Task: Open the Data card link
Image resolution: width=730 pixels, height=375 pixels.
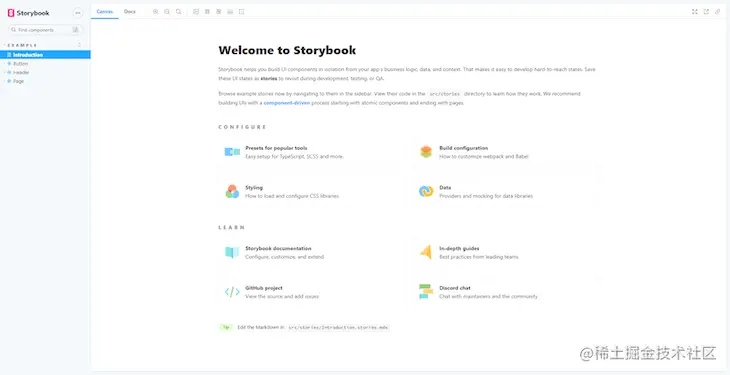Action: coord(505,191)
